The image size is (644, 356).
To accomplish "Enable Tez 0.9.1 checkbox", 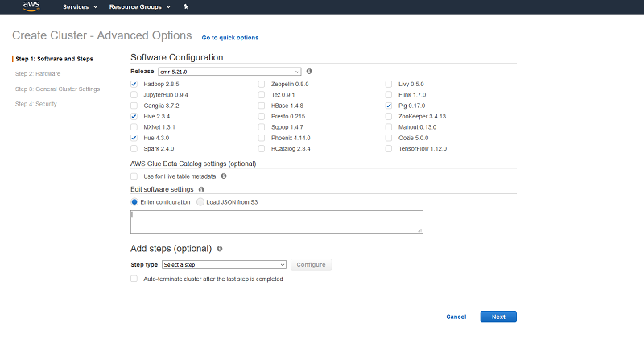I will 261,94.
